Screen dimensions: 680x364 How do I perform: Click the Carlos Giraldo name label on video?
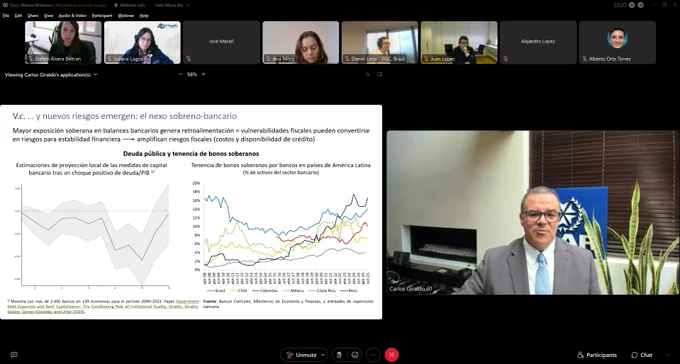pos(410,289)
